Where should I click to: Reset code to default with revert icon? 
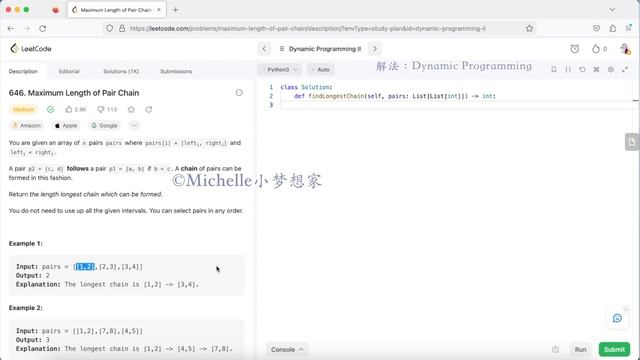coord(582,70)
